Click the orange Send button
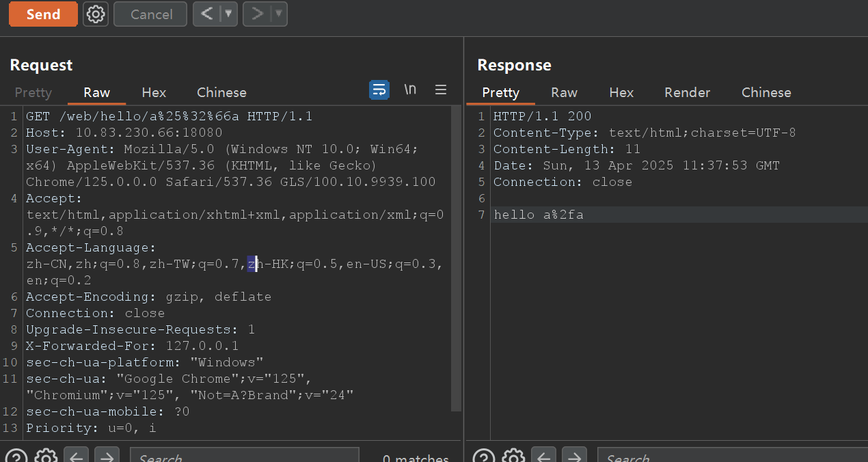 43,14
